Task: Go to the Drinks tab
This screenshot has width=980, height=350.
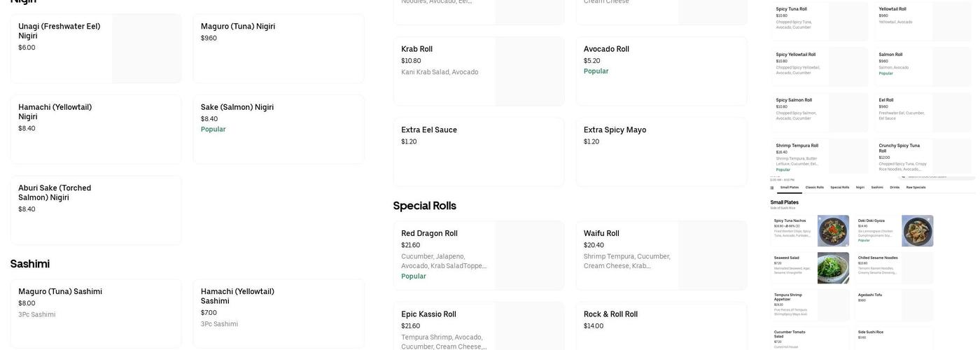Action: pos(895,188)
